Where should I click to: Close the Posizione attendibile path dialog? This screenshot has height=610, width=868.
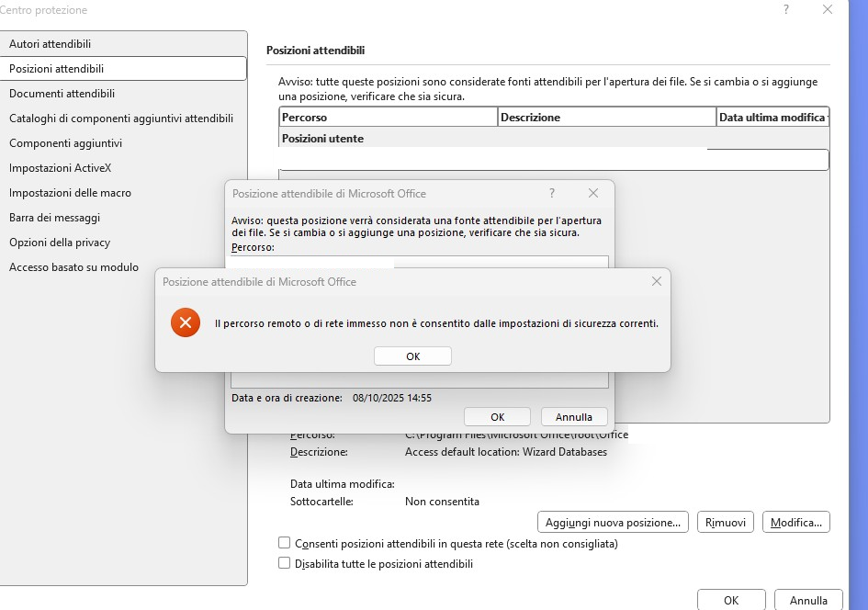[x=592, y=193]
